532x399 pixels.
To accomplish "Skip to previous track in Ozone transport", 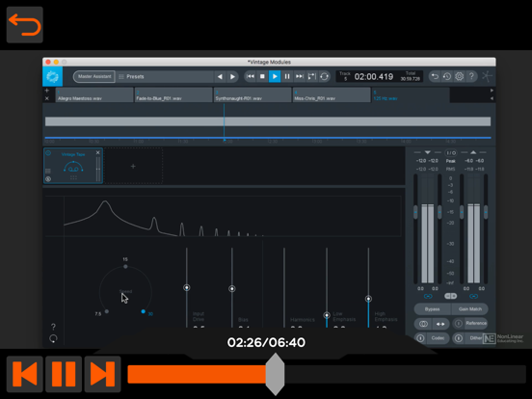I will click(251, 77).
